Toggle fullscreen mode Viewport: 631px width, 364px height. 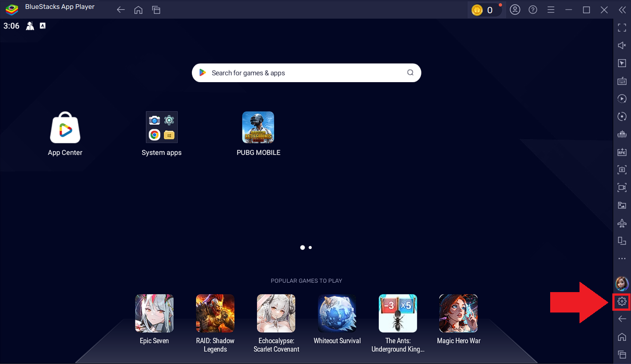coord(622,28)
